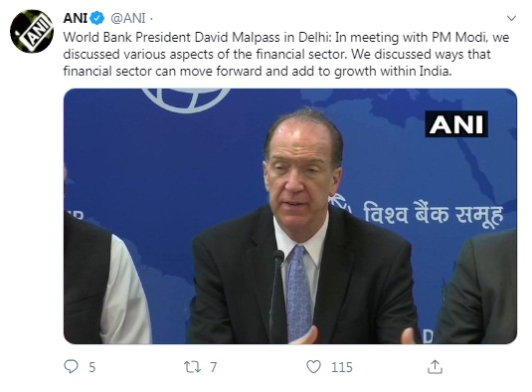Click the dot separator after @ANI

click(151, 19)
